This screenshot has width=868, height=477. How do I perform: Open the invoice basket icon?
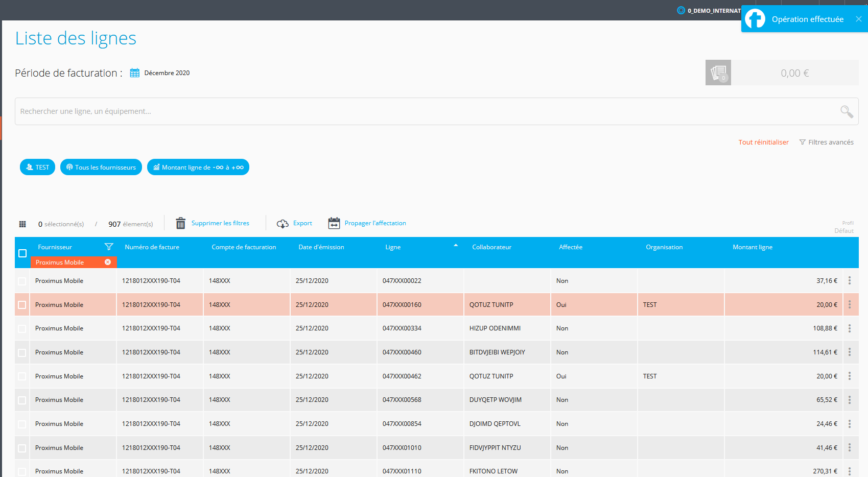pyautogui.click(x=718, y=73)
